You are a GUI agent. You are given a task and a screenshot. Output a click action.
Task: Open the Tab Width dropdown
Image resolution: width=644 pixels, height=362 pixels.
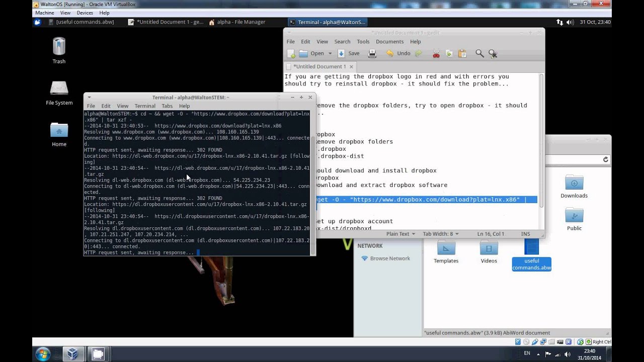click(x=440, y=234)
